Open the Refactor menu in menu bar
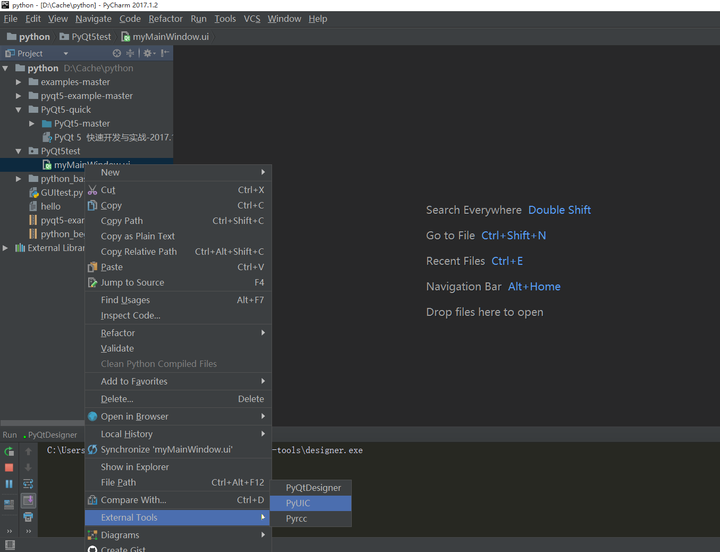Image resolution: width=720 pixels, height=552 pixels. click(165, 19)
